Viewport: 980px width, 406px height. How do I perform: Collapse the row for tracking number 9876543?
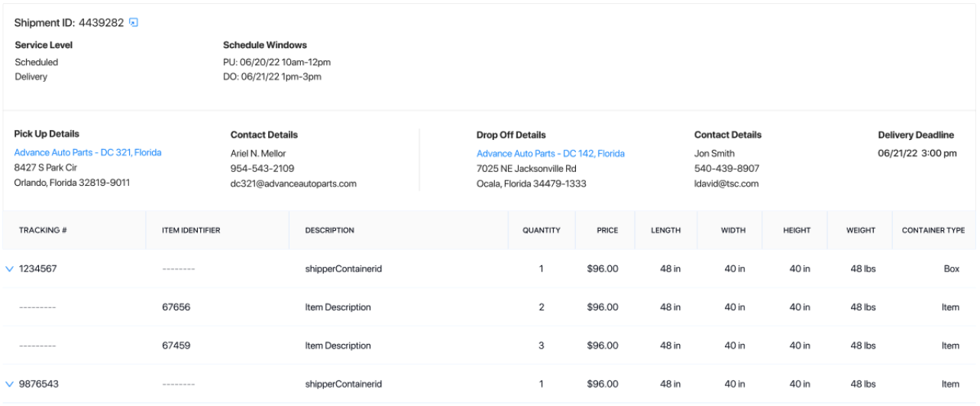tap(9, 384)
